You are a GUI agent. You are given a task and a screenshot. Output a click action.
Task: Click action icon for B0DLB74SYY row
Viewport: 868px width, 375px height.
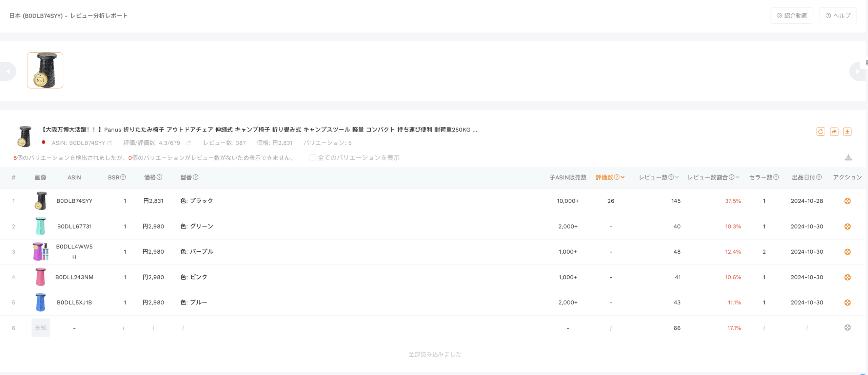[x=847, y=201]
